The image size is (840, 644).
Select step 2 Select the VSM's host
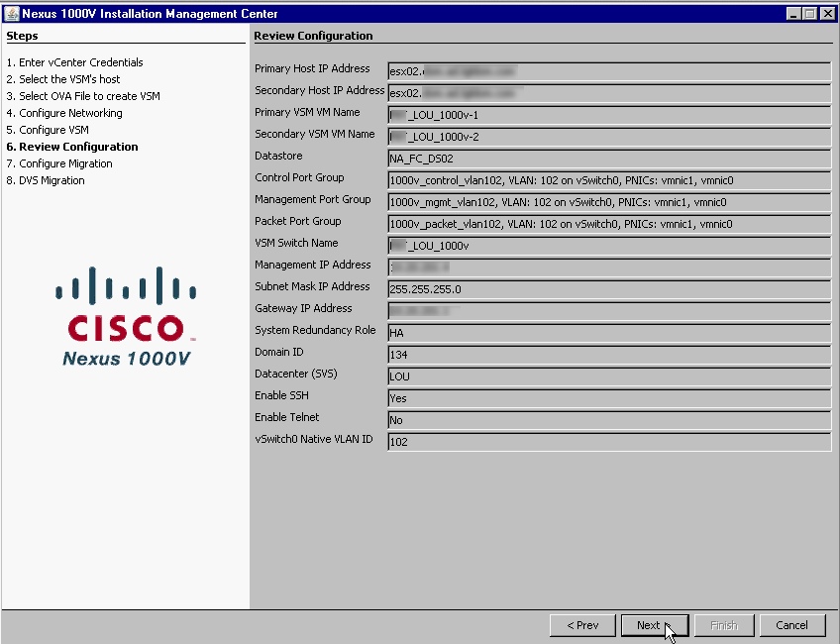coord(63,79)
